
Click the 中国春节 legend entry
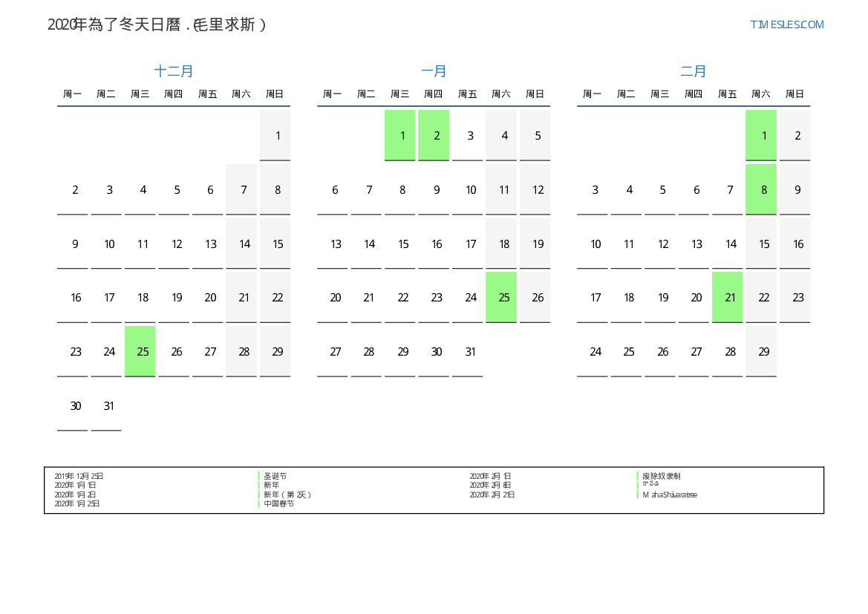click(x=279, y=503)
